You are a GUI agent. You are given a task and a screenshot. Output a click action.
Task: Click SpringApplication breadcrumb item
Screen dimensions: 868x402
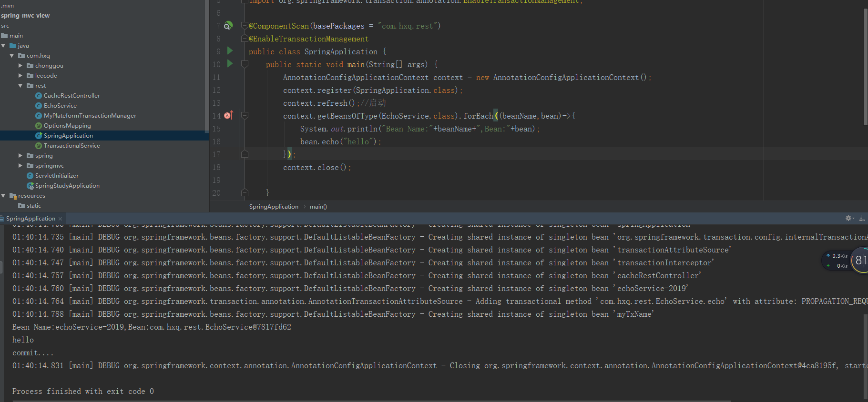(x=274, y=207)
